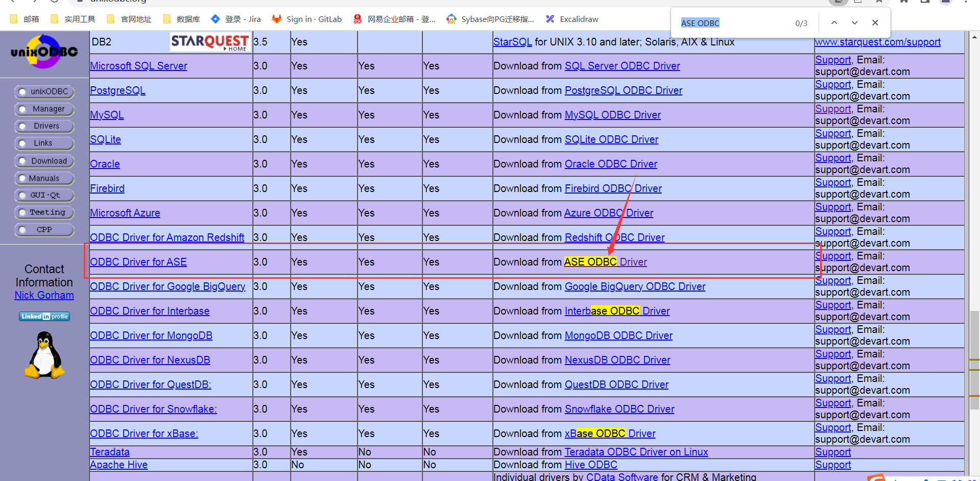Image resolution: width=980 pixels, height=481 pixels.
Task: Open the GUI-Qt sidebar menu item
Action: tap(44, 196)
